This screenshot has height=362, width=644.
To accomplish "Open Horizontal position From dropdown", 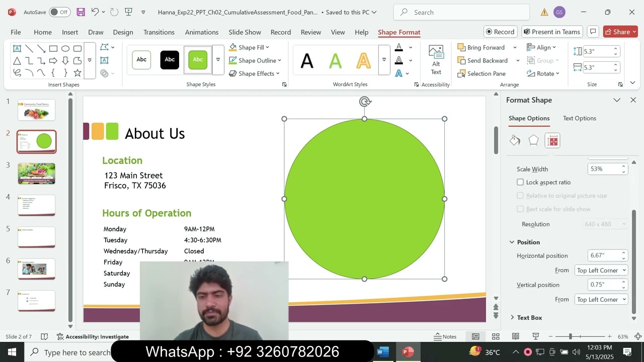I will [x=601, y=270].
